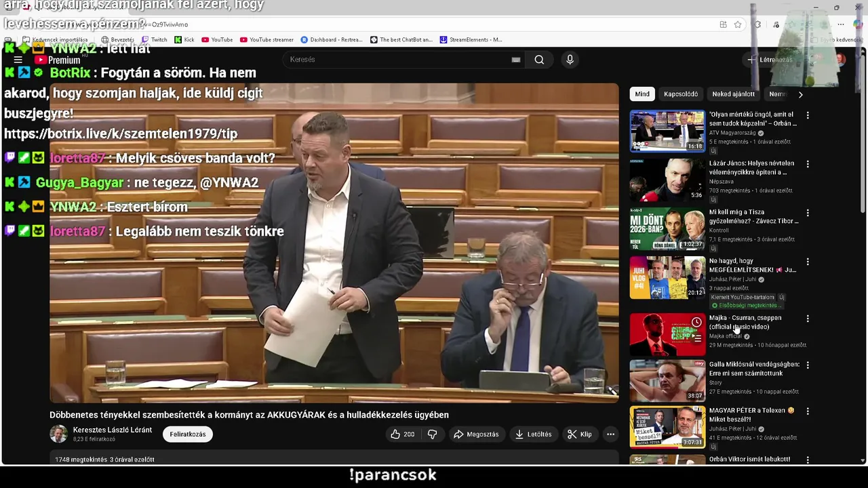
Task: Open options menu for the Majka video
Action: pyautogui.click(x=807, y=319)
